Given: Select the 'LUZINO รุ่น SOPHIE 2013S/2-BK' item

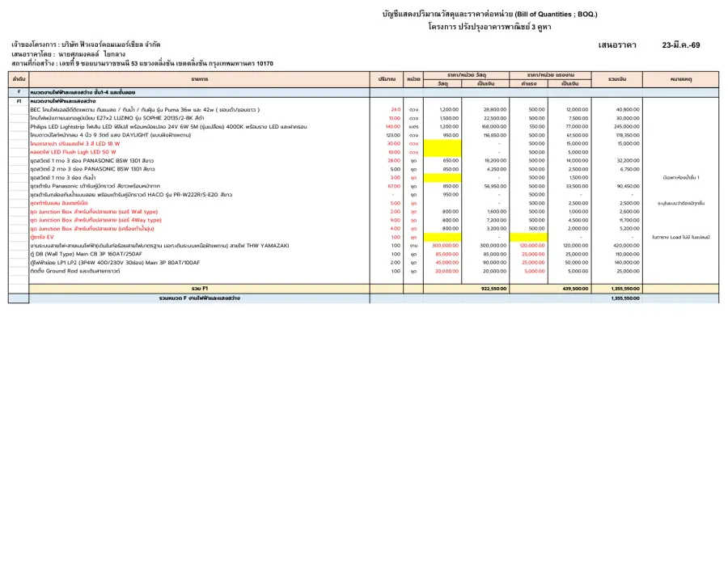Looking at the screenshot, I should coord(117,118).
